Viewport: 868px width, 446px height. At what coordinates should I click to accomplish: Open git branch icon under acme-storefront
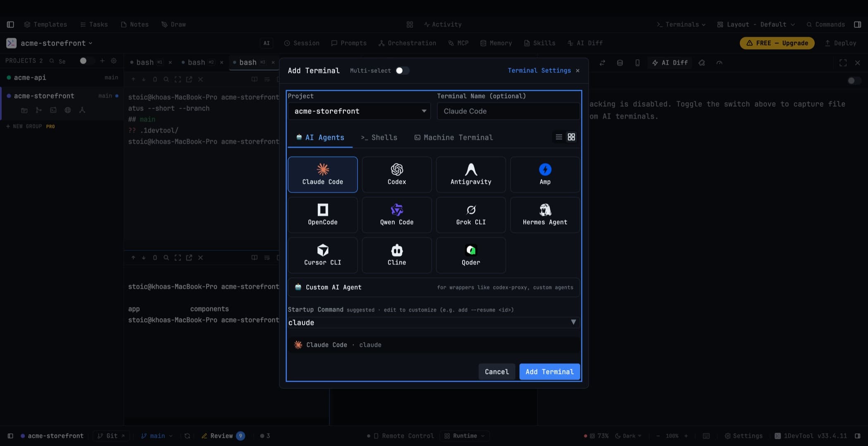click(x=39, y=110)
